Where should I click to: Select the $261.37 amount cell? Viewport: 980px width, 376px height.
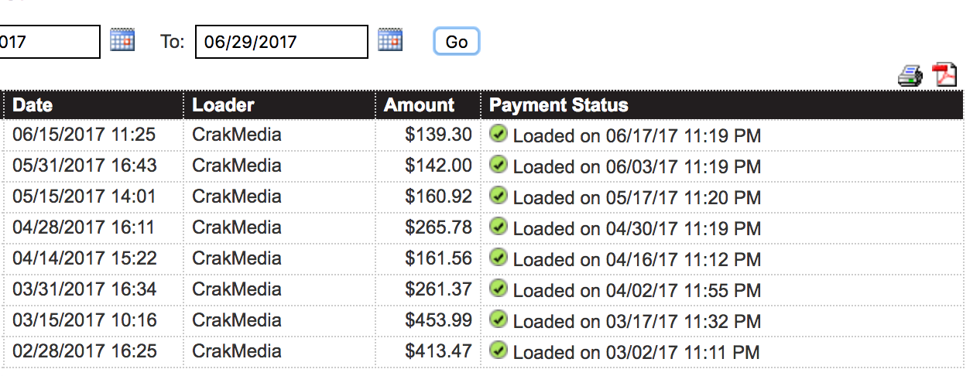coord(438,289)
